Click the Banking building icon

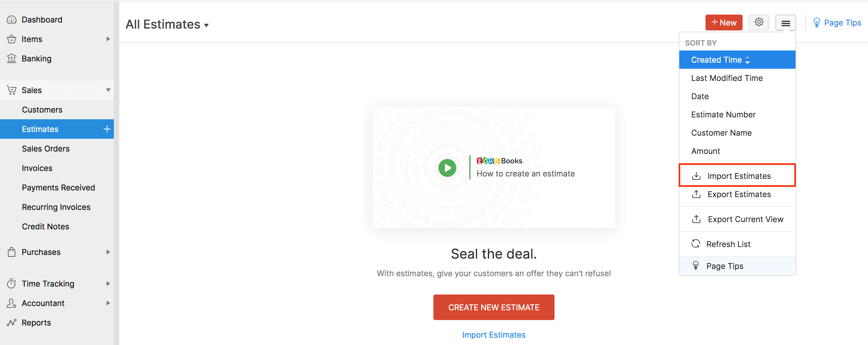tap(12, 59)
